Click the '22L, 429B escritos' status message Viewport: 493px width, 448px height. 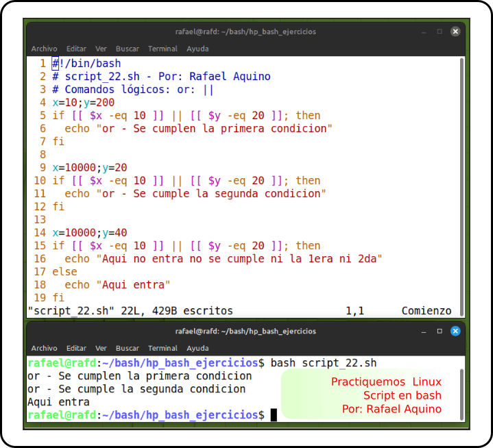click(x=177, y=311)
